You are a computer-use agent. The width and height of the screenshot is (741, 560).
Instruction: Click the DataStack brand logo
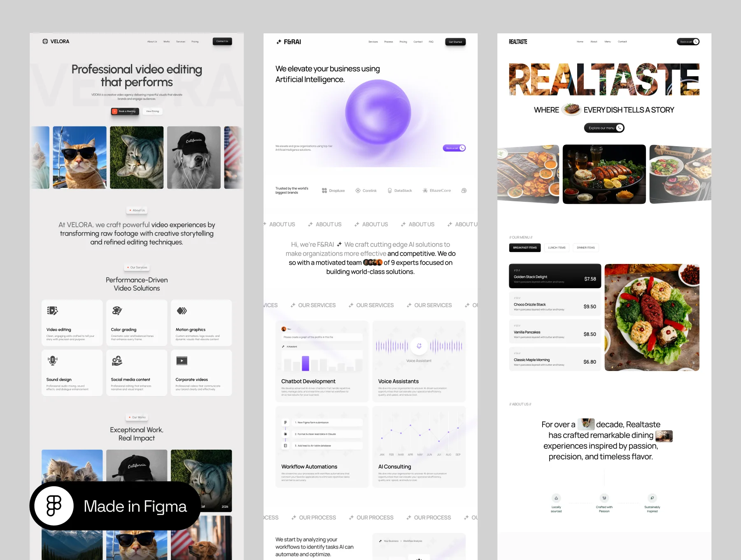tap(400, 191)
